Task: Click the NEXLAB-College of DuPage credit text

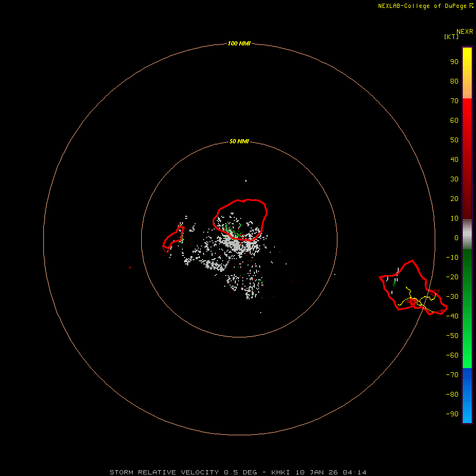Action: click(425, 6)
